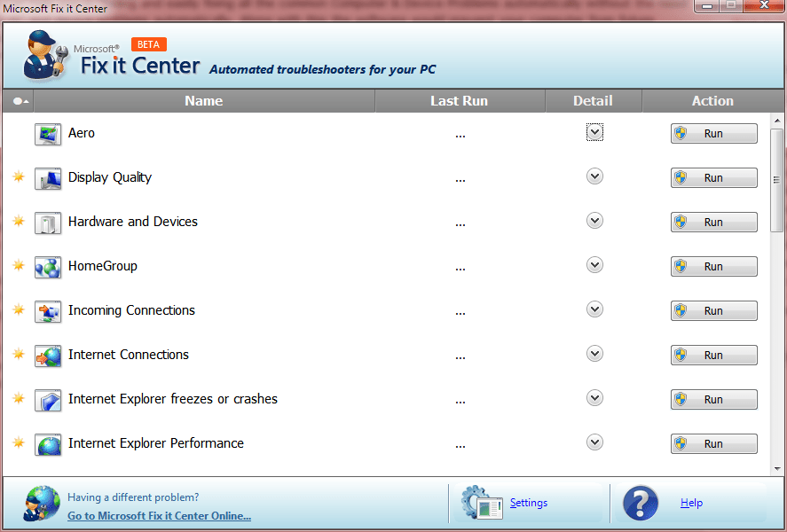Select the Hardware and Devices name text
787x532 pixels.
click(x=133, y=222)
